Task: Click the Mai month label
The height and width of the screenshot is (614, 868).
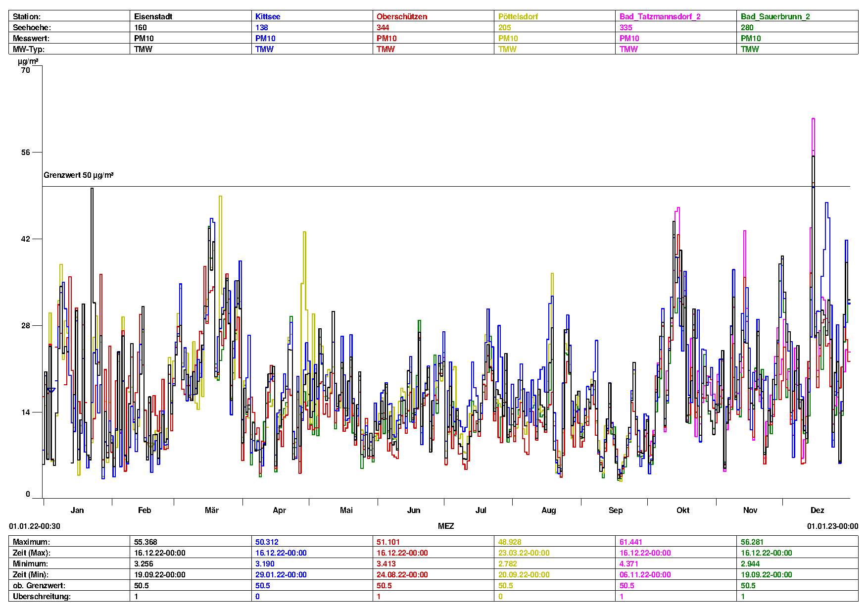Action: coord(346,510)
